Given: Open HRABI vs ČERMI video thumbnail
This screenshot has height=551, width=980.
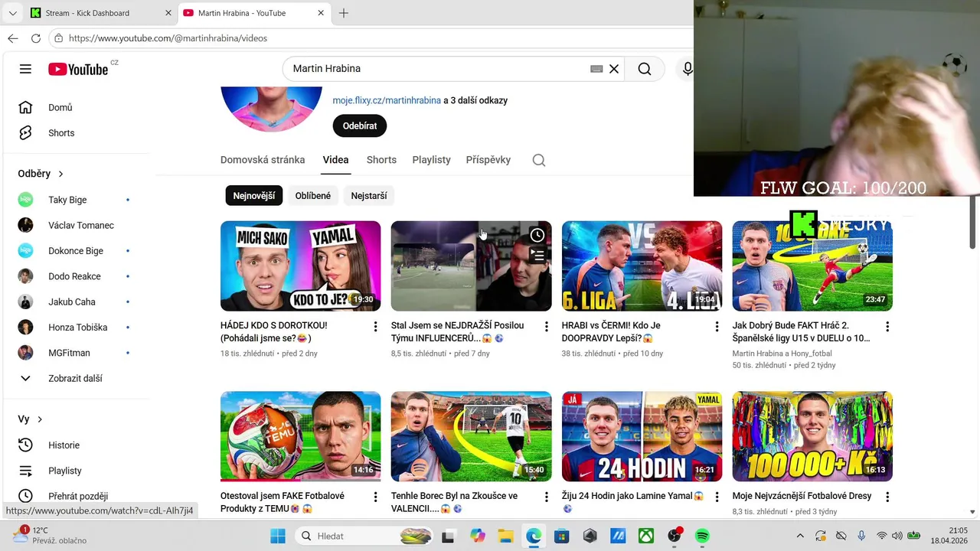Looking at the screenshot, I should pos(642,266).
